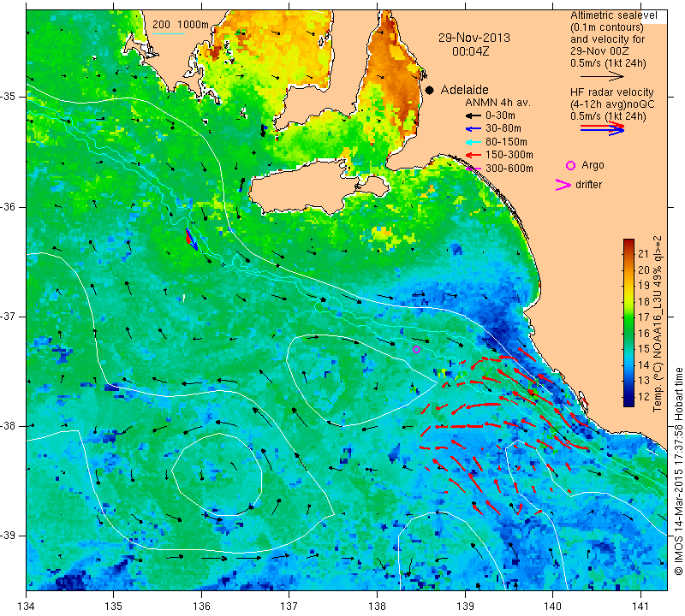The width and height of the screenshot is (685, 616).
Task: Click the cyan 80-150m legend arrow
Action: tap(473, 142)
